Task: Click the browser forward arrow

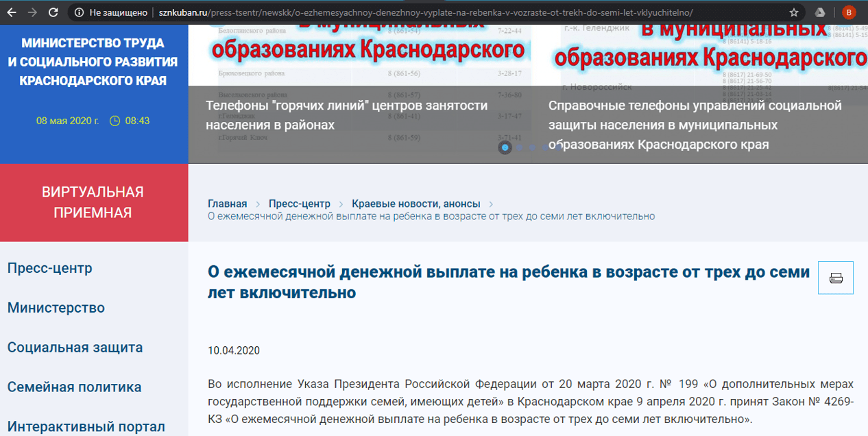Action: pyautogui.click(x=32, y=12)
